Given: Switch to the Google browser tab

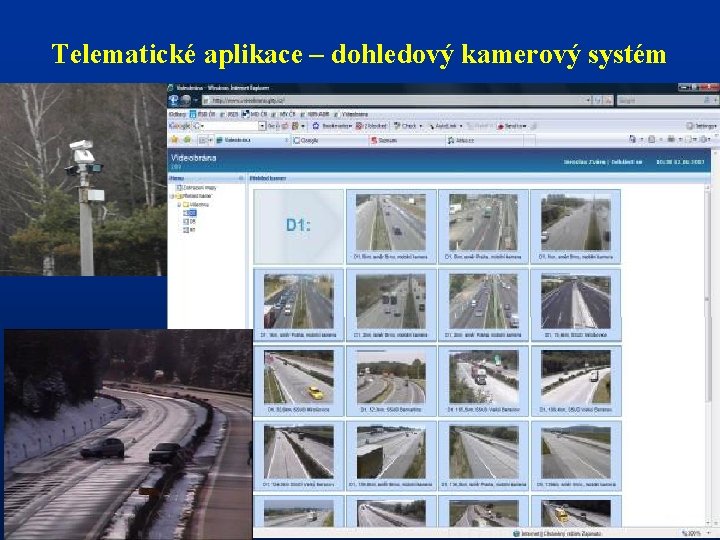Looking at the screenshot, I should click(x=330, y=141).
